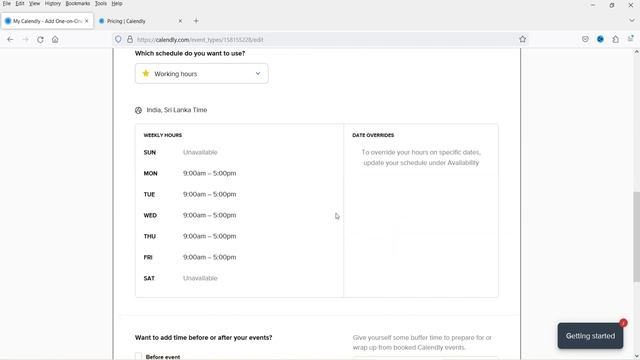Click the red notification badge on Getting started

click(623, 323)
